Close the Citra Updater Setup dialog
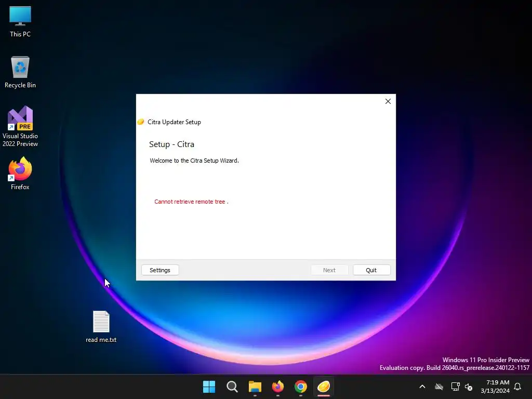532x399 pixels. [x=388, y=101]
